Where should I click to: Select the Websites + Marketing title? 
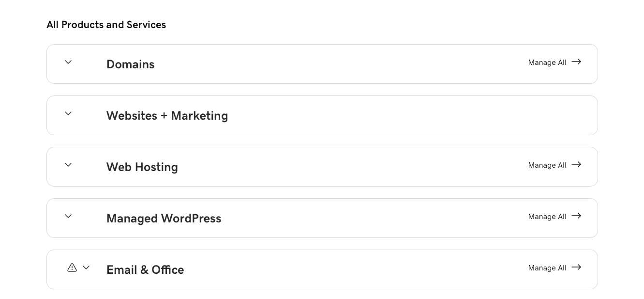click(167, 116)
